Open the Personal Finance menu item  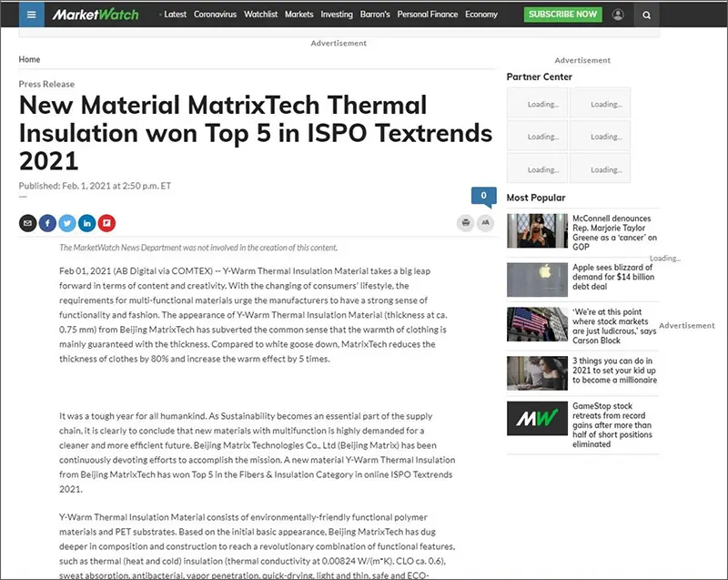point(428,15)
